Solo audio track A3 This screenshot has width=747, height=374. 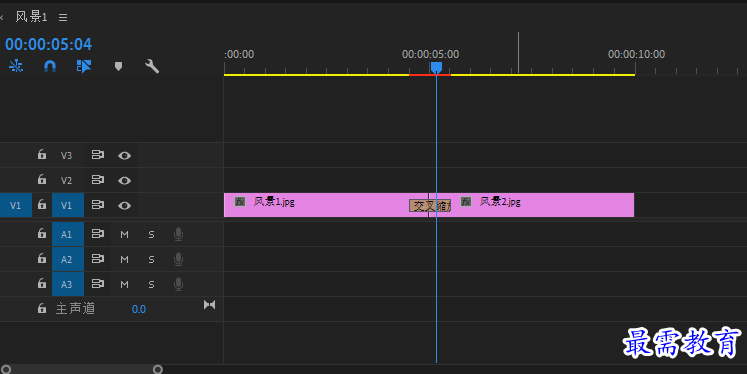tap(151, 284)
